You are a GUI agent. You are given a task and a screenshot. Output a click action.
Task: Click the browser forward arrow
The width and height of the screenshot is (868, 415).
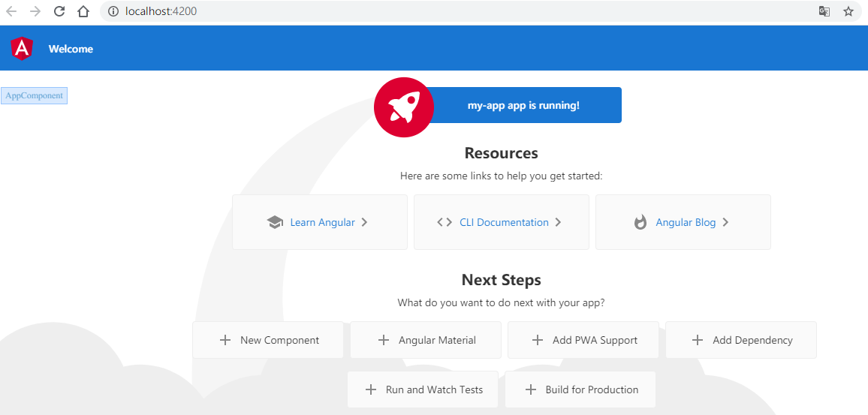(35, 11)
